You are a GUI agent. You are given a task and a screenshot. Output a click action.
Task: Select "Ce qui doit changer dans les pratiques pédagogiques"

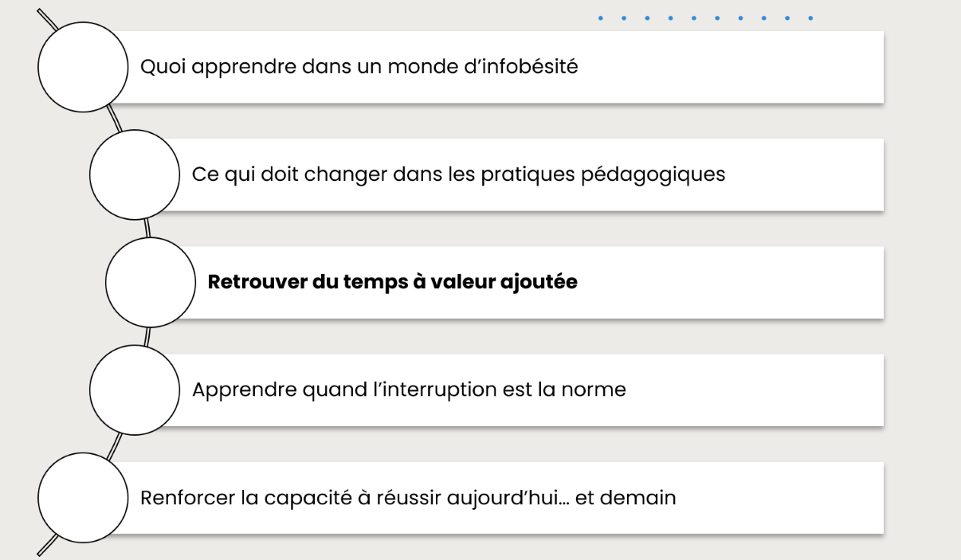click(458, 174)
